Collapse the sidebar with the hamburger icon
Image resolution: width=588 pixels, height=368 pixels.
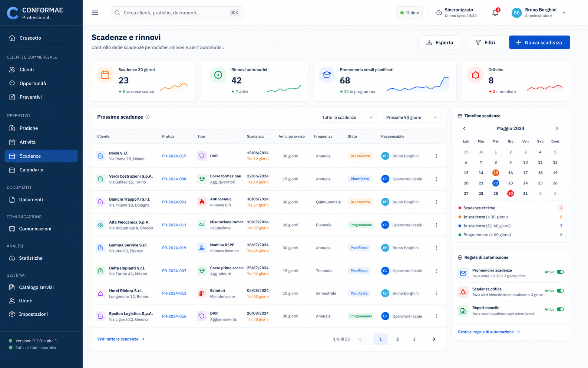point(95,13)
